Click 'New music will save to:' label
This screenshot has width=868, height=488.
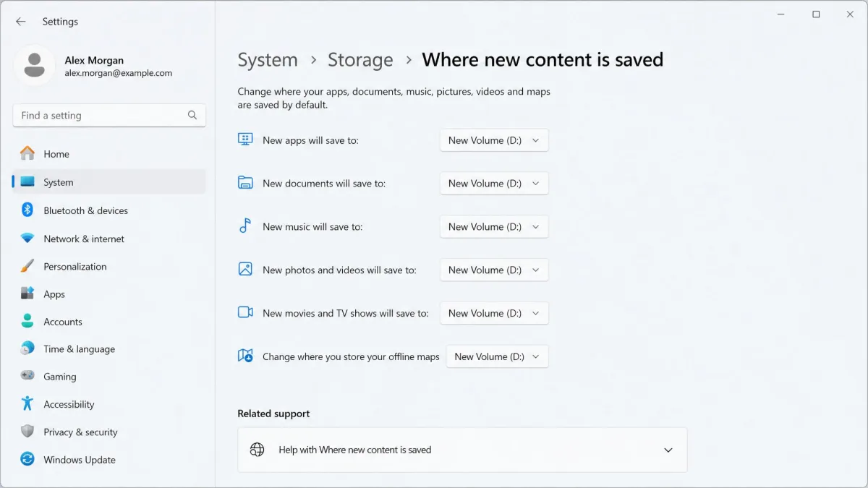pyautogui.click(x=312, y=227)
